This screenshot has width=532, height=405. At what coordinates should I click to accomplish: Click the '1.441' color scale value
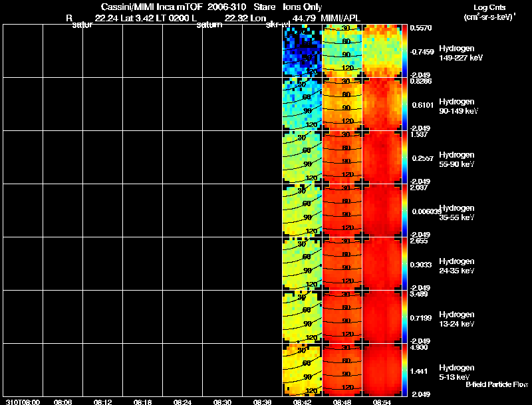click(420, 372)
